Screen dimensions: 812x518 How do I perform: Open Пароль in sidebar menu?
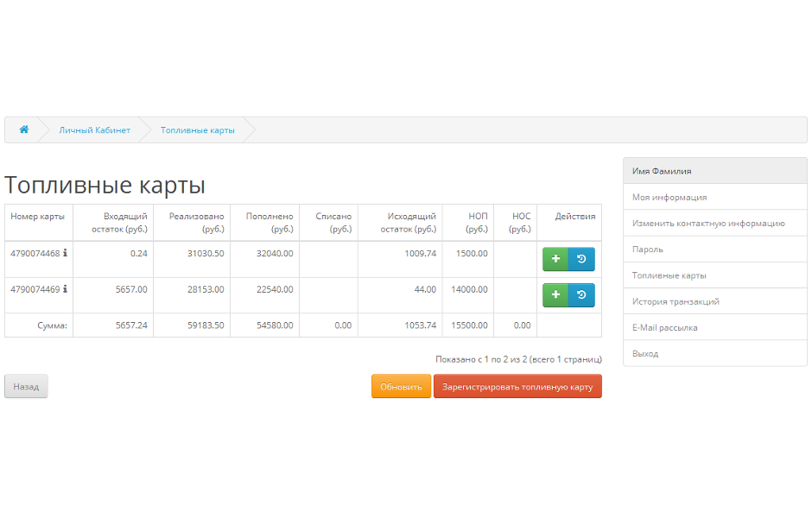[x=715, y=249]
